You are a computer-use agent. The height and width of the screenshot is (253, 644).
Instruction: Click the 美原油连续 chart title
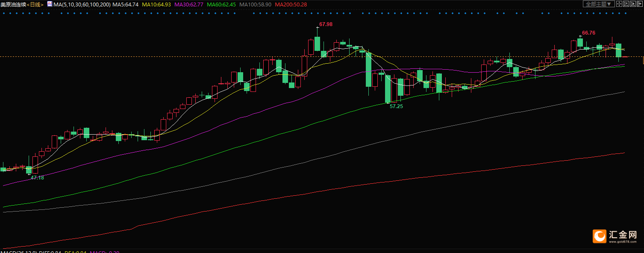[13, 4]
